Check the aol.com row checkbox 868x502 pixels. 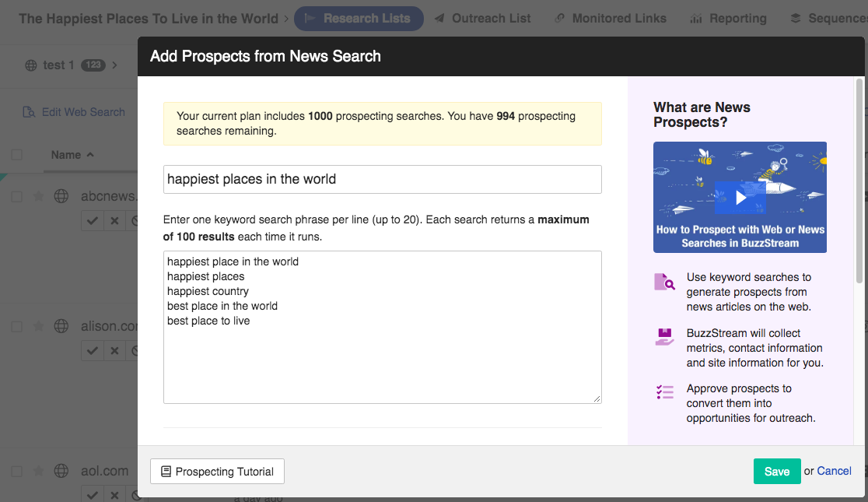pyautogui.click(x=17, y=472)
